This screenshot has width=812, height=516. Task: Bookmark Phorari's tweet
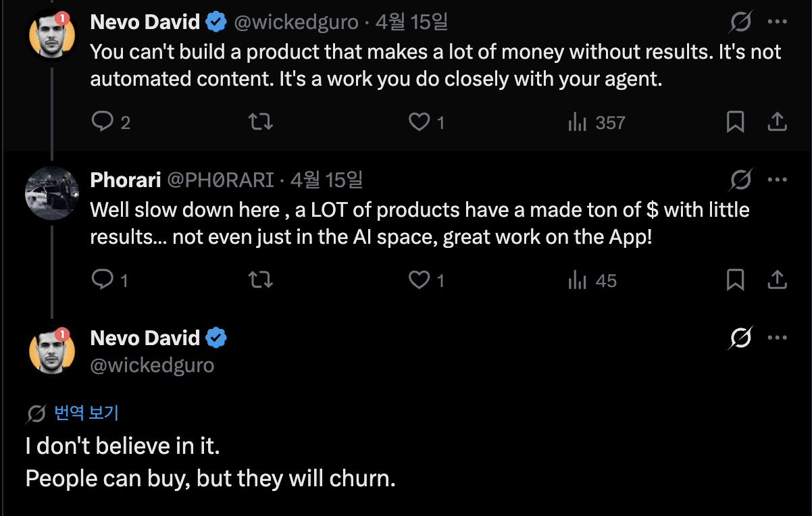point(735,280)
